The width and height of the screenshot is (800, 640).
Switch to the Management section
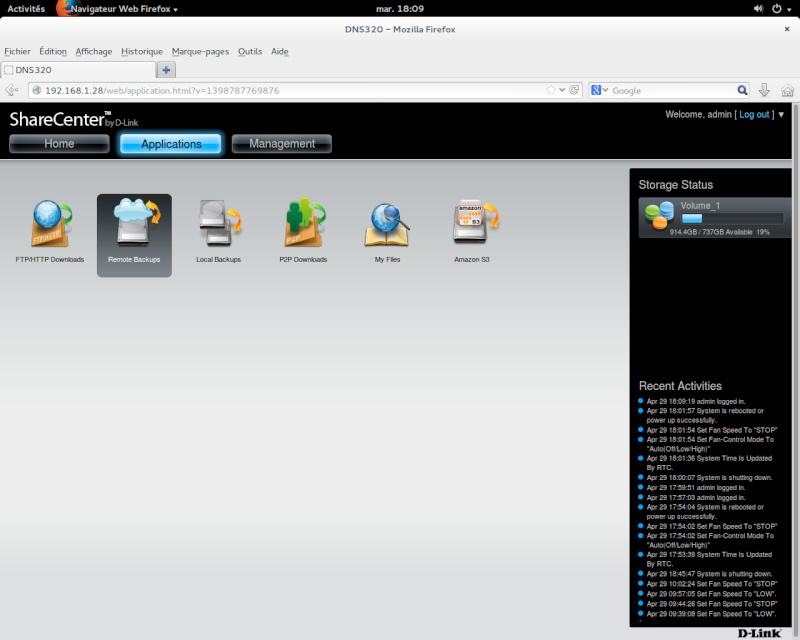[282, 144]
